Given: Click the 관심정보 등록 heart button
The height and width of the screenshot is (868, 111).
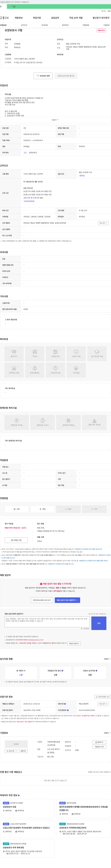Looking at the screenshot, I should point(43,76).
